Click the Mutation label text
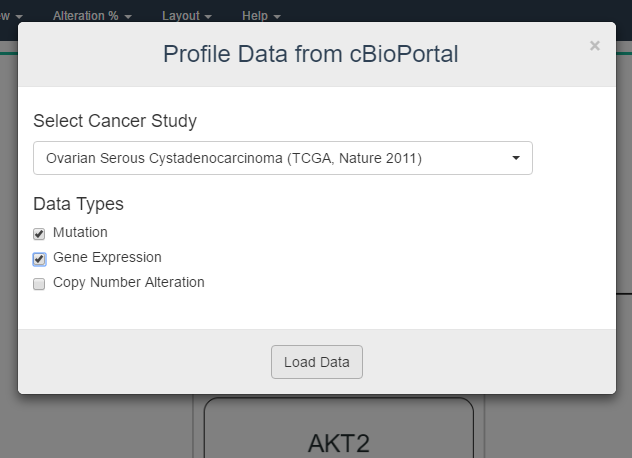This screenshot has height=458, width=632. [80, 232]
